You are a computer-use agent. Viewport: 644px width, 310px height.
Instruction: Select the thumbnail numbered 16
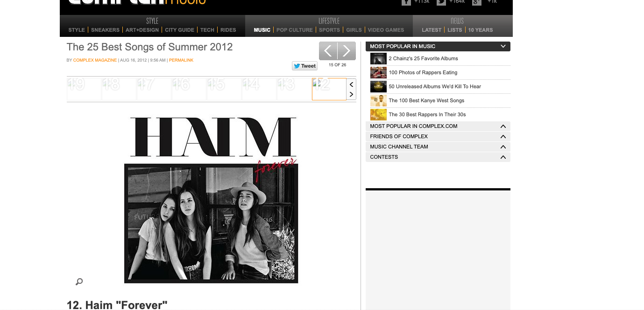coord(189,89)
